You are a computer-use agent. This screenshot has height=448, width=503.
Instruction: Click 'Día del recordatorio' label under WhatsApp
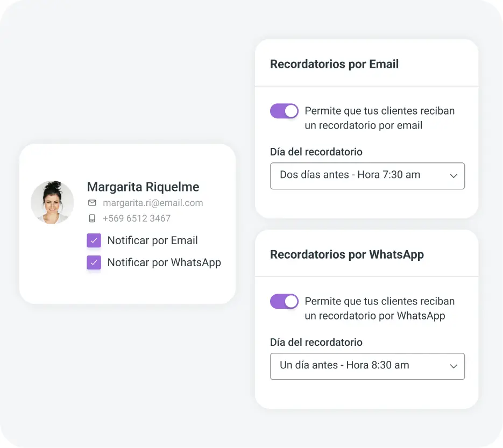(316, 342)
